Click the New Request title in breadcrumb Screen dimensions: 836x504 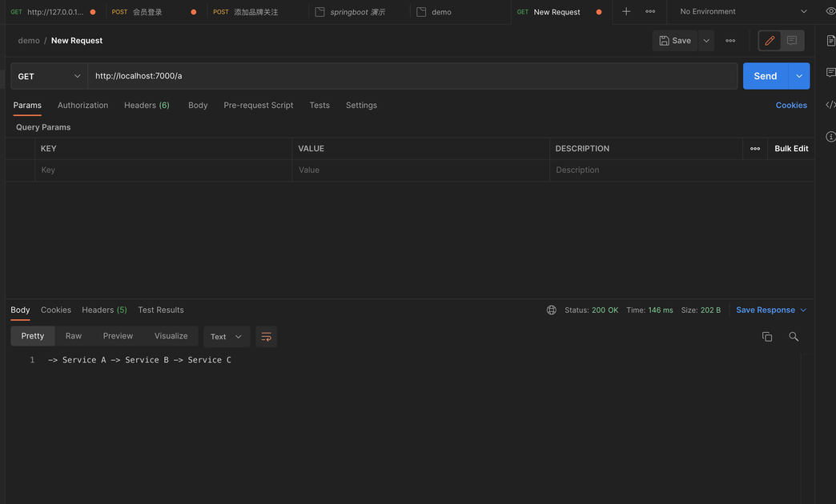(77, 41)
